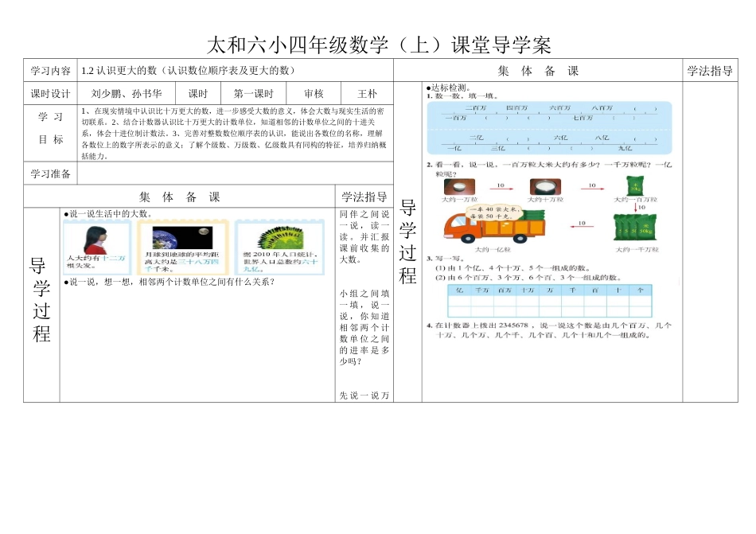Select the 学习内容 header cell
The width and height of the screenshot is (756, 534).
click(x=51, y=70)
